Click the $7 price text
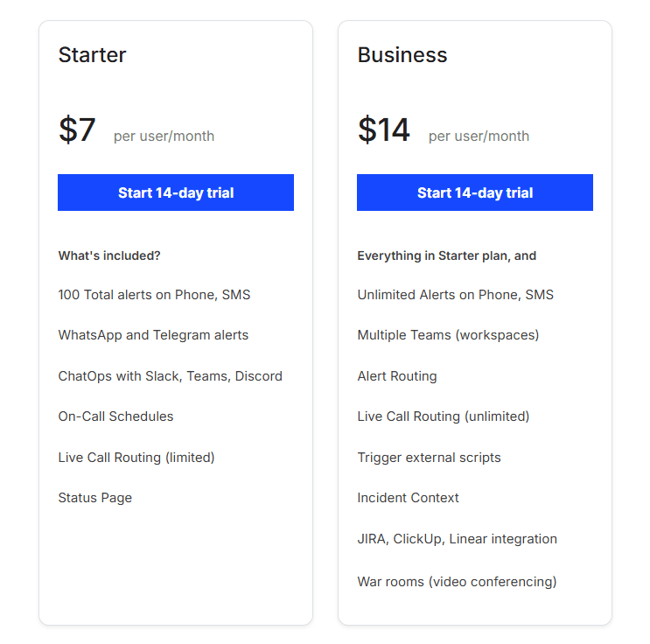The height and width of the screenshot is (644, 650). [x=77, y=130]
